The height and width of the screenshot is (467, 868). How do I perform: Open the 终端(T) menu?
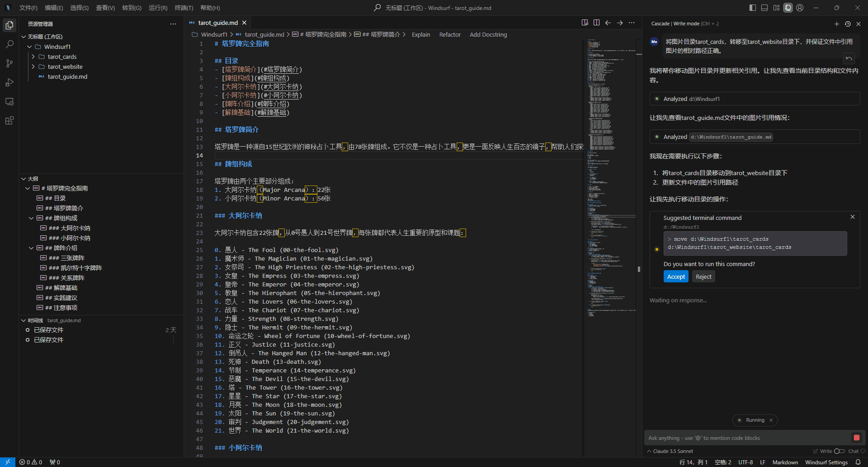pyautogui.click(x=184, y=8)
